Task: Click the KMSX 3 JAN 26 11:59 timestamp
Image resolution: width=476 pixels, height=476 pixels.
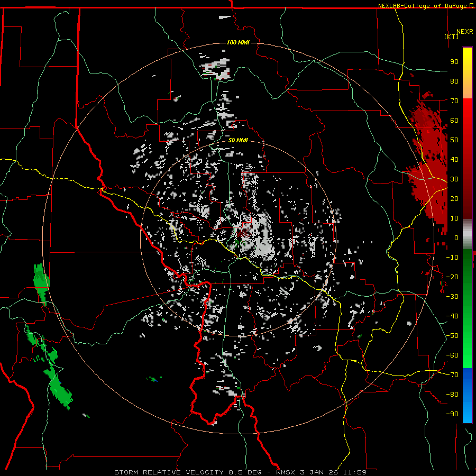Action: (321, 472)
